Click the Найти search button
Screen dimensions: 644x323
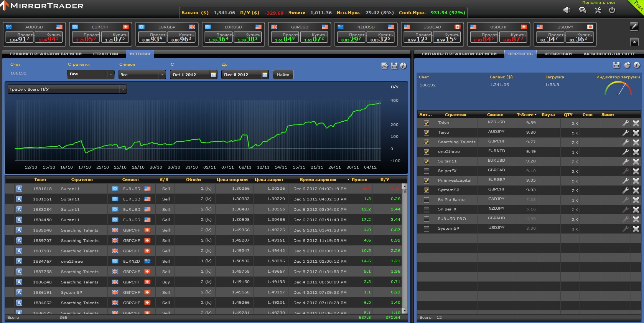click(283, 75)
